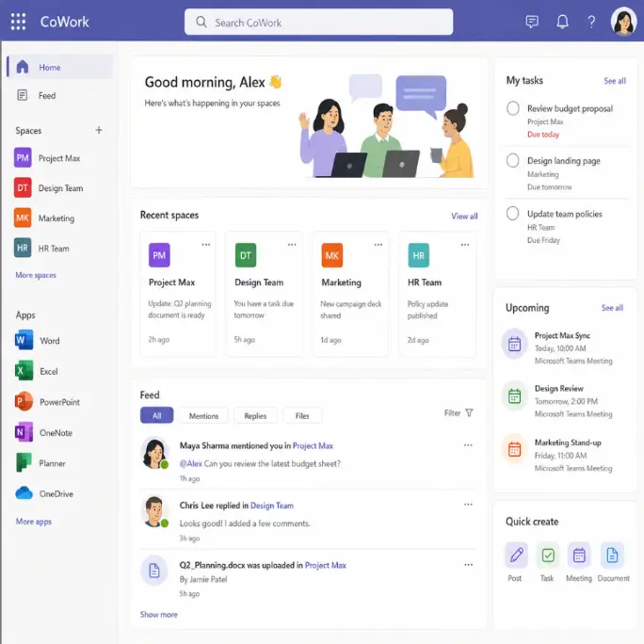Click See all in Upcoming
Image resolution: width=644 pixels, height=644 pixels.
point(612,308)
